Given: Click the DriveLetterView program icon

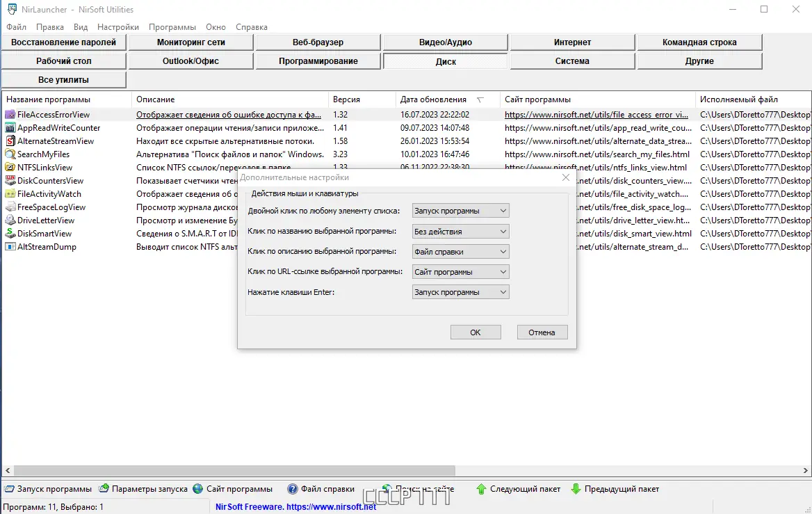Looking at the screenshot, I should pyautogui.click(x=10, y=220).
